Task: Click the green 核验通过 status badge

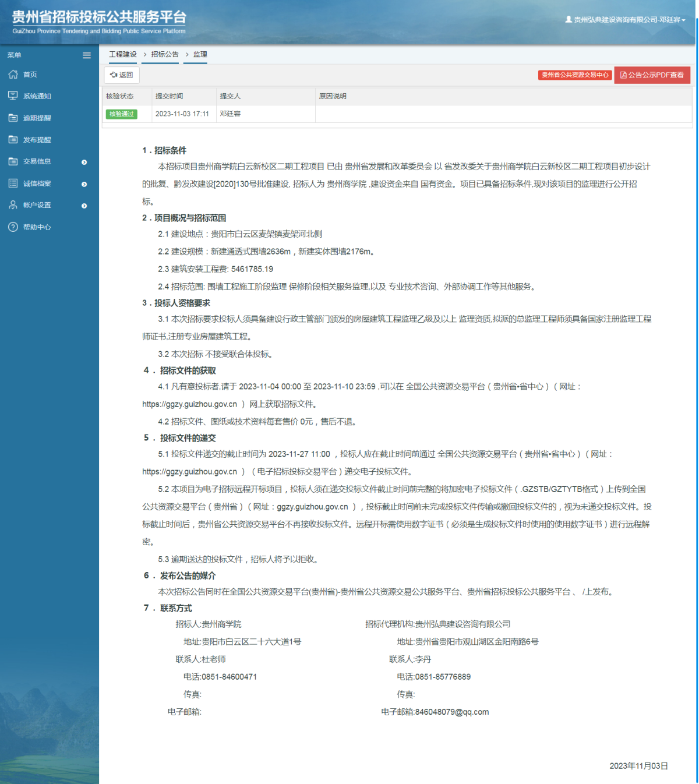Action: 121,114
